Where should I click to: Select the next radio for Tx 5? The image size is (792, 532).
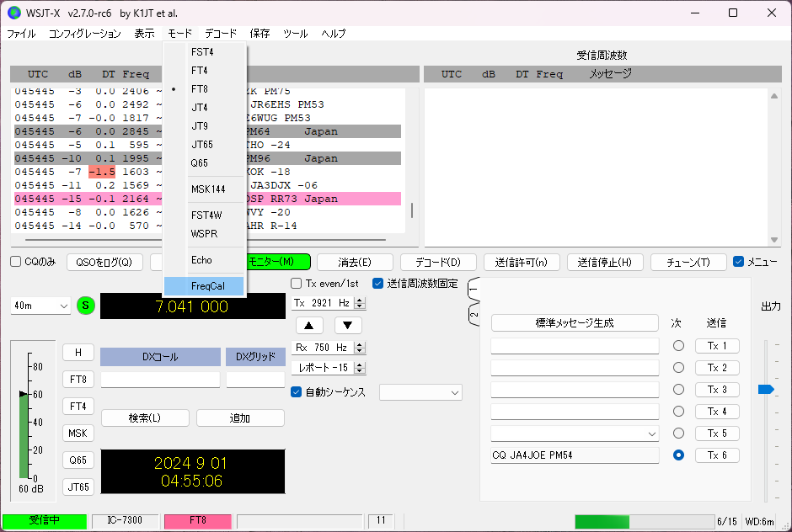click(x=678, y=433)
